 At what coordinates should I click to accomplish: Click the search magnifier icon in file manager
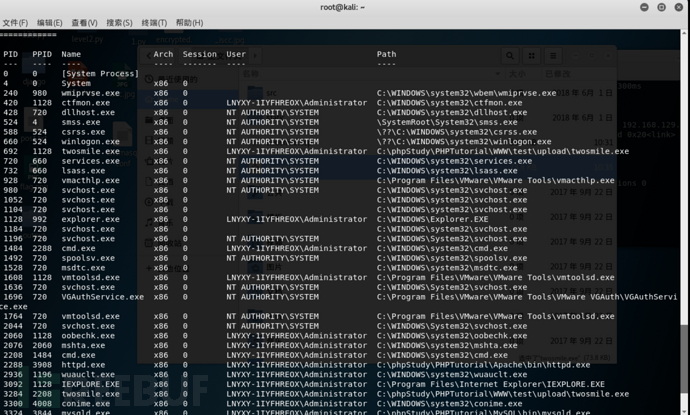coord(510,56)
